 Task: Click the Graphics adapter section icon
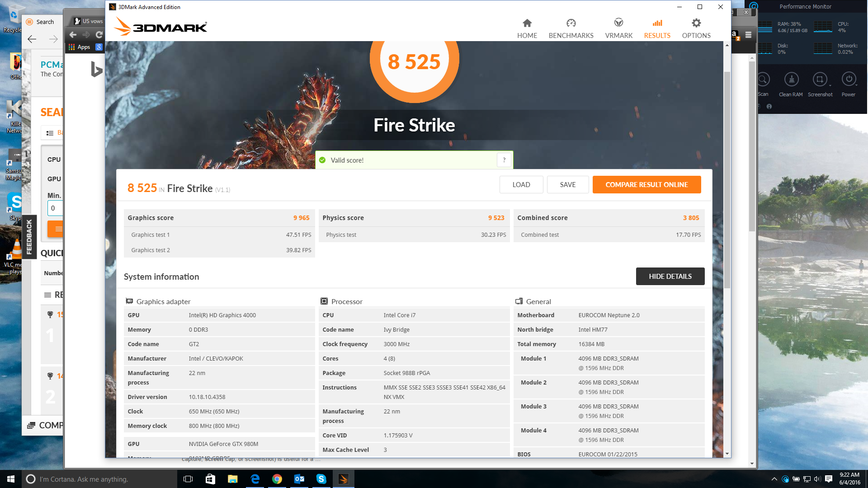click(x=129, y=301)
